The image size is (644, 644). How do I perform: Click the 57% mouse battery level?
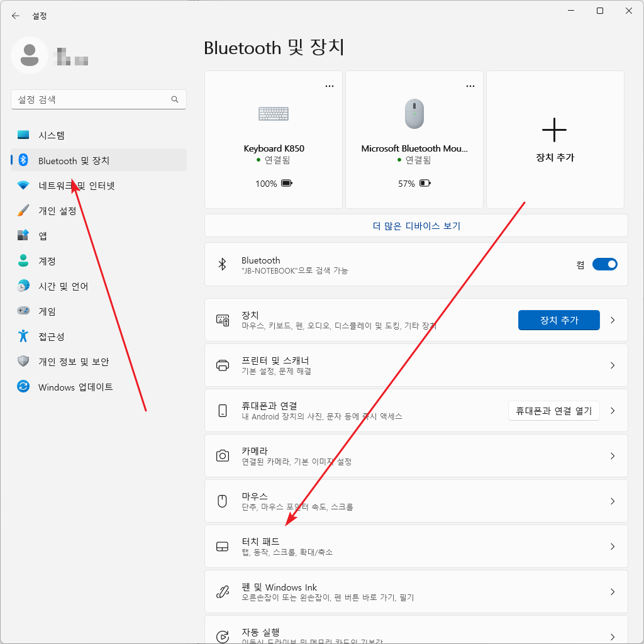[x=406, y=183]
